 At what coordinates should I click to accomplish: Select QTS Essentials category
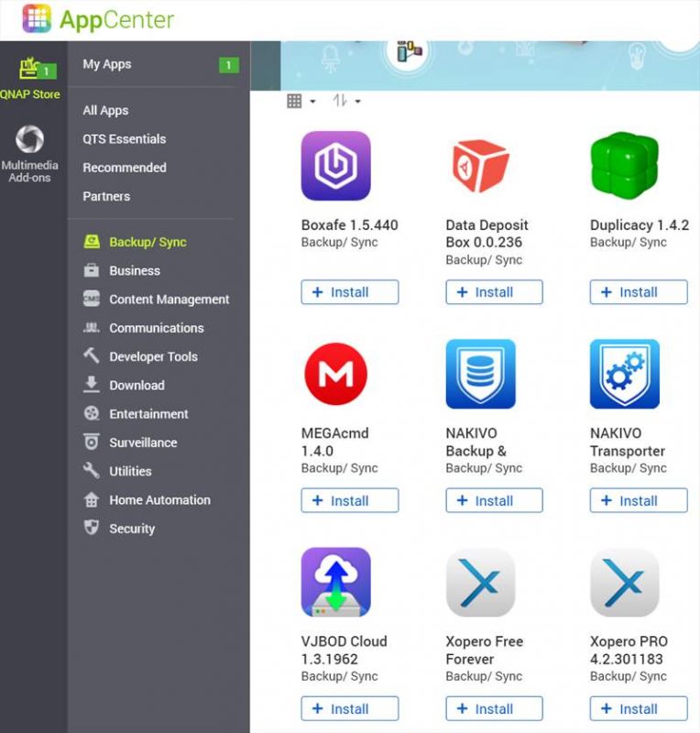pos(125,139)
